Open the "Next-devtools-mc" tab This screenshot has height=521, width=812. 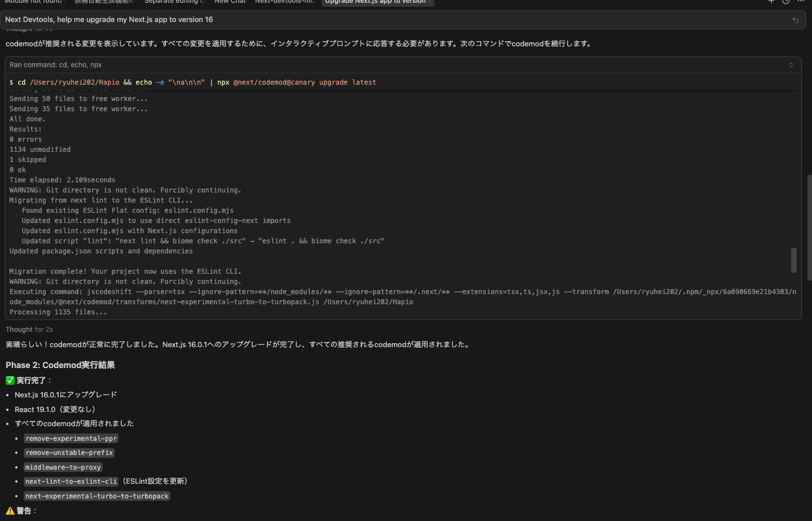[x=284, y=2]
